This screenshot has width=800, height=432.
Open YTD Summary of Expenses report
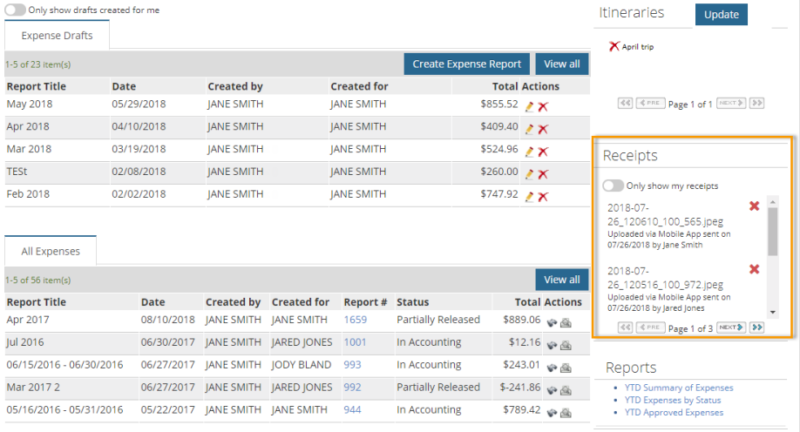pyautogui.click(x=679, y=388)
